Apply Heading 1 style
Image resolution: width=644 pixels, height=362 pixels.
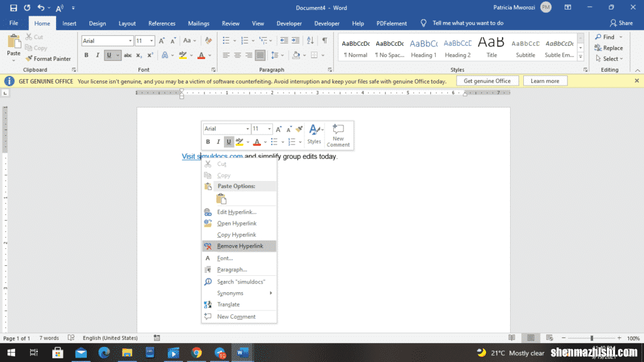point(423,48)
